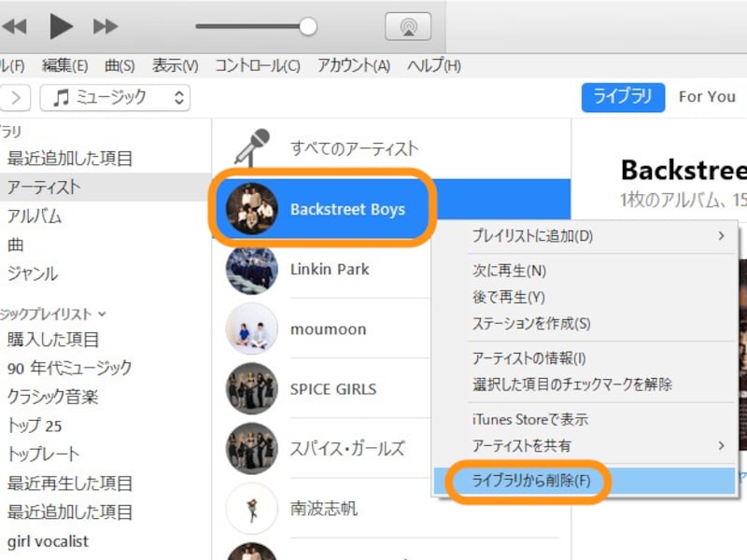
Task: Click the rewind icon
Action: tap(15, 26)
